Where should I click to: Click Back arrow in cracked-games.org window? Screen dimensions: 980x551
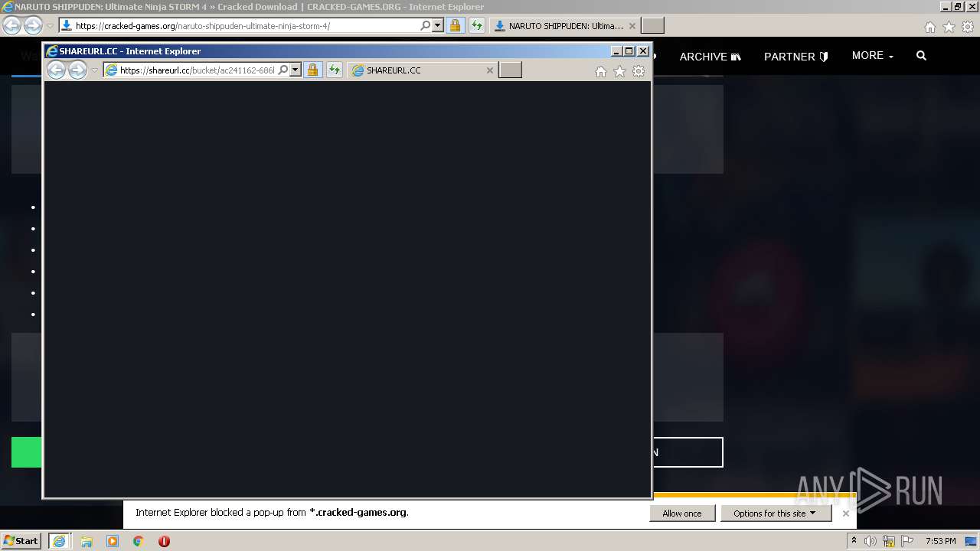(12, 26)
